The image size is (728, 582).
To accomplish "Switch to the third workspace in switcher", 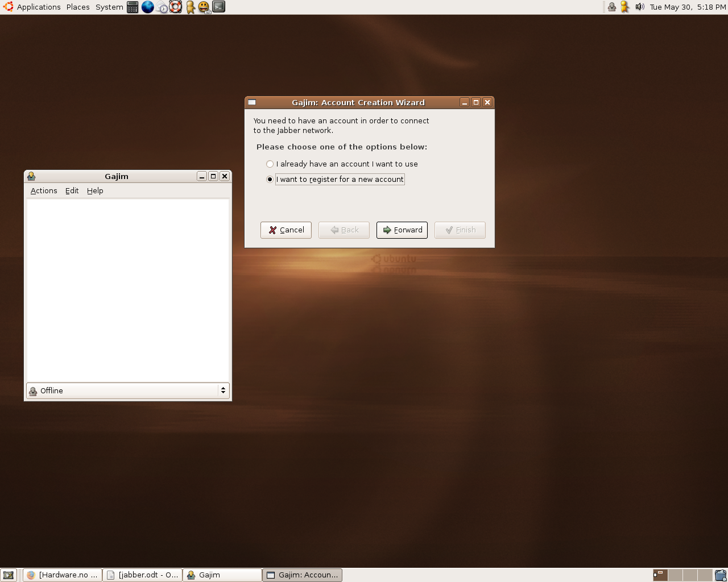I will (690, 575).
